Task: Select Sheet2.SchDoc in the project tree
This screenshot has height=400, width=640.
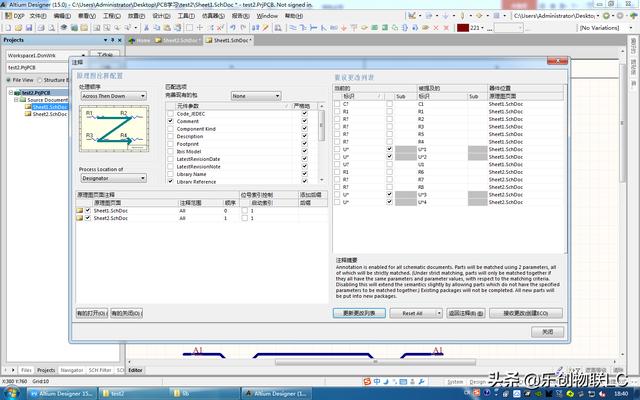Action: [x=50, y=114]
